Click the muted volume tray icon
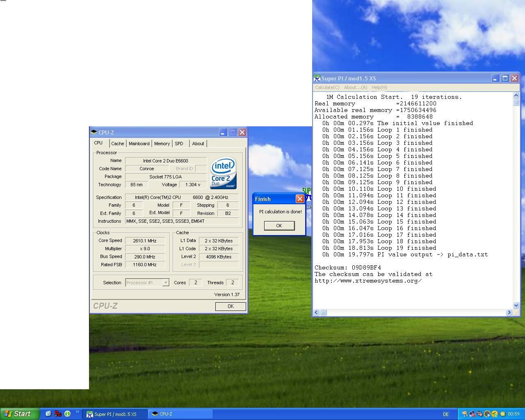525x420 pixels. (x=479, y=414)
